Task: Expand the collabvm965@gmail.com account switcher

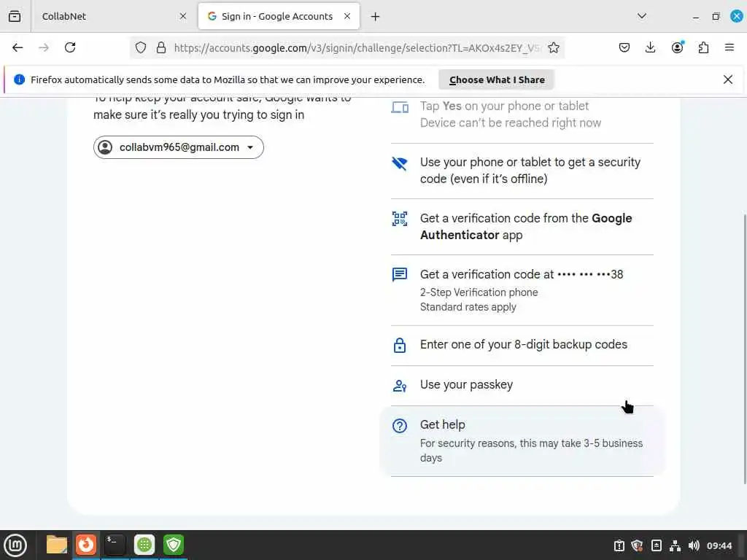Action: coord(179,147)
